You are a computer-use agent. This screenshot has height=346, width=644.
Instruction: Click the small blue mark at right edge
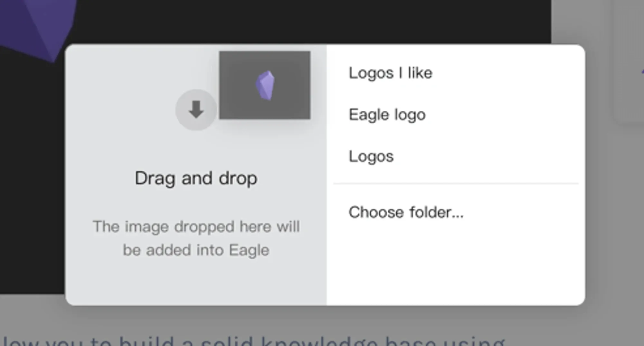tap(643, 72)
